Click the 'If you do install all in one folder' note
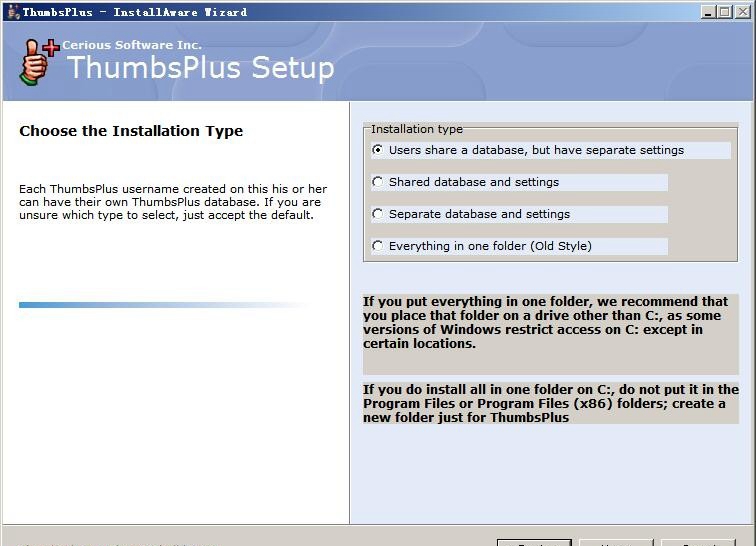Viewport: 756px width, 546px height. [x=551, y=403]
